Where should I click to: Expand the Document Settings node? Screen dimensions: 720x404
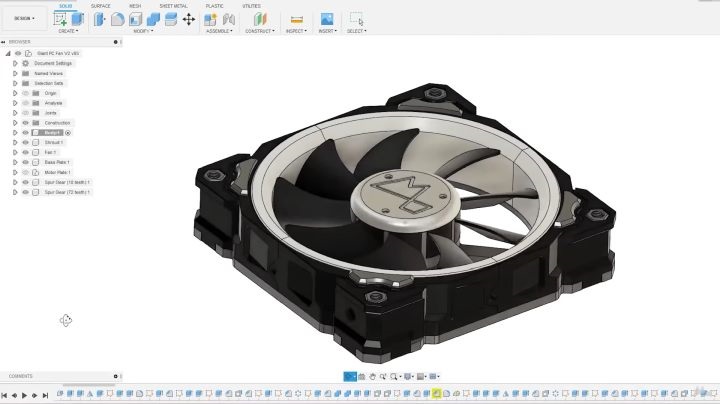[x=15, y=63]
